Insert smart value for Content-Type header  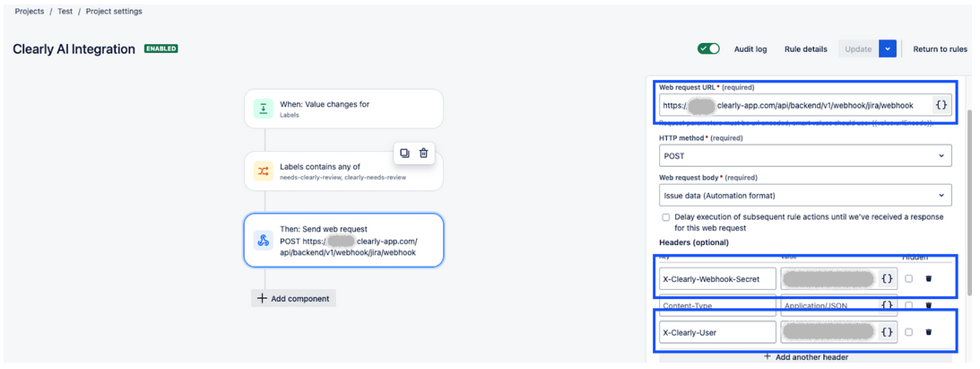click(887, 306)
